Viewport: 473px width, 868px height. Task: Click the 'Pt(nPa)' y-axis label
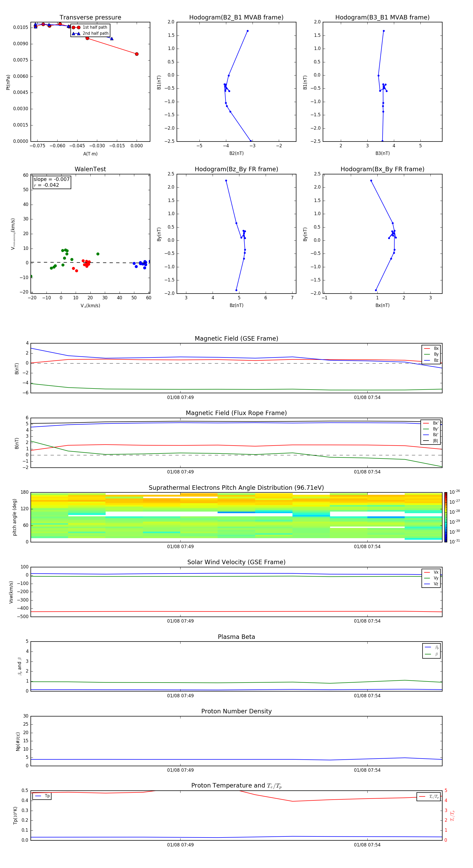point(8,82)
